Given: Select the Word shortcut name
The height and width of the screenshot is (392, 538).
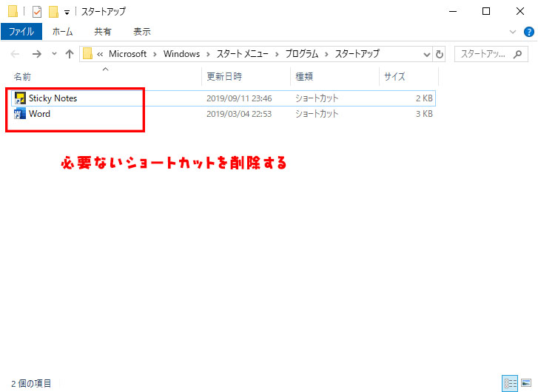Looking at the screenshot, I should click(39, 114).
